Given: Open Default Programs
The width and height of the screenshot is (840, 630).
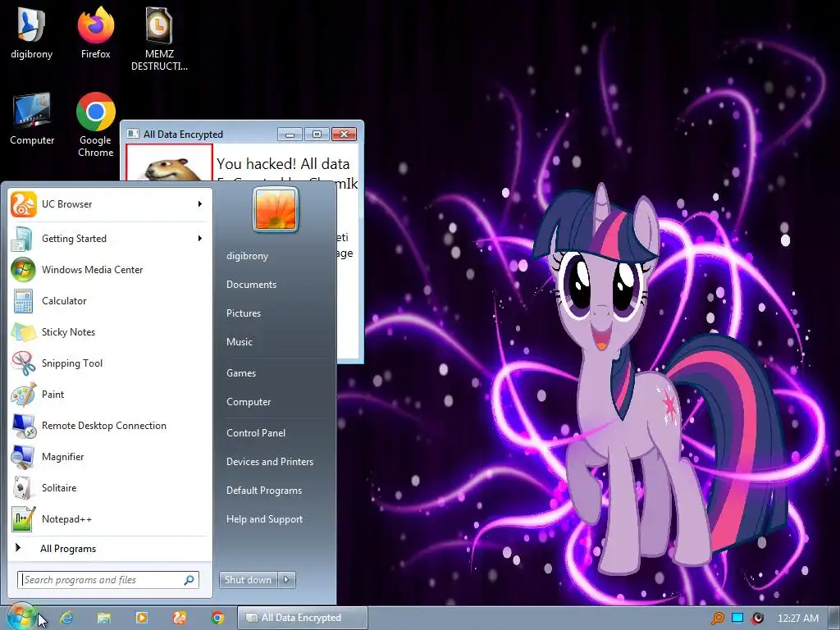Looking at the screenshot, I should coord(263,491).
